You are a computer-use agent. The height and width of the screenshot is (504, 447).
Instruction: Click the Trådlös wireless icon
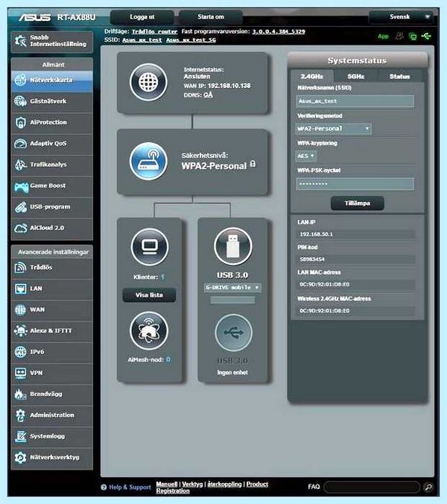pyautogui.click(x=20, y=268)
